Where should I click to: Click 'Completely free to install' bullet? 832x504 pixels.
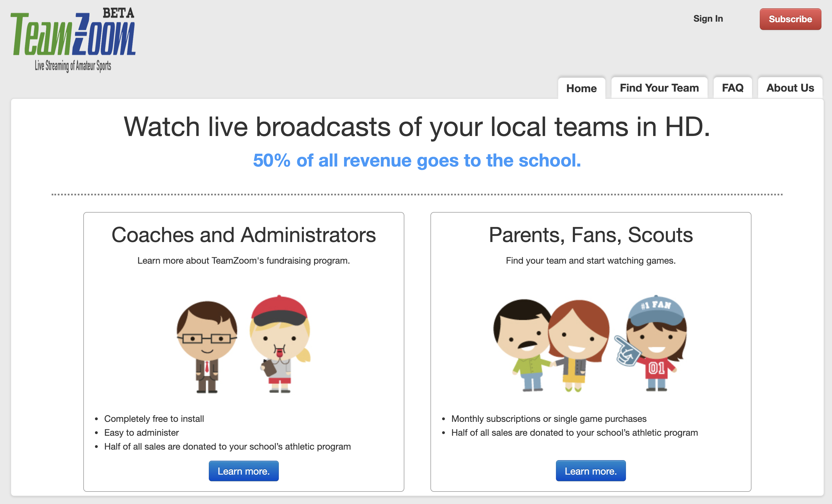[154, 419]
